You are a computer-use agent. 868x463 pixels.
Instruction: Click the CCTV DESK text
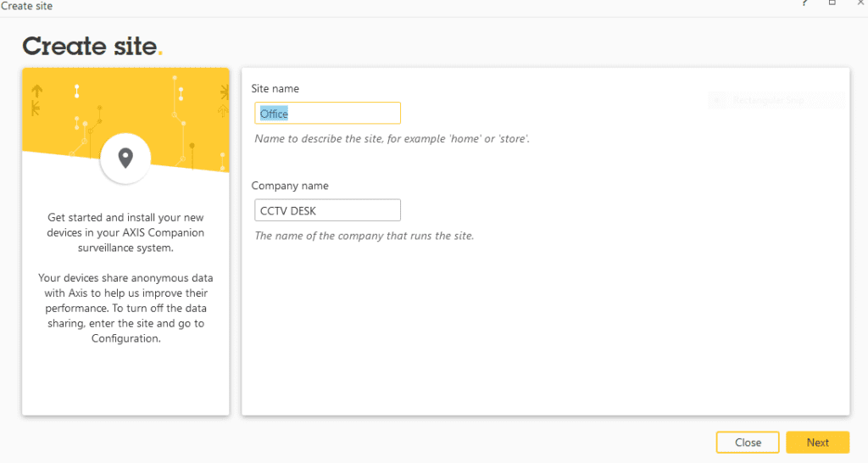(287, 211)
